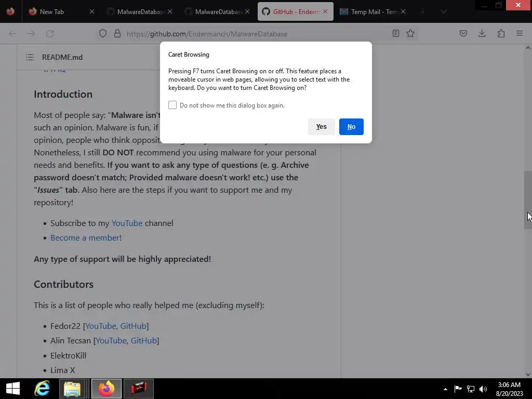532x399 pixels.
Task: Bookmark this page with star icon
Action: click(410, 33)
